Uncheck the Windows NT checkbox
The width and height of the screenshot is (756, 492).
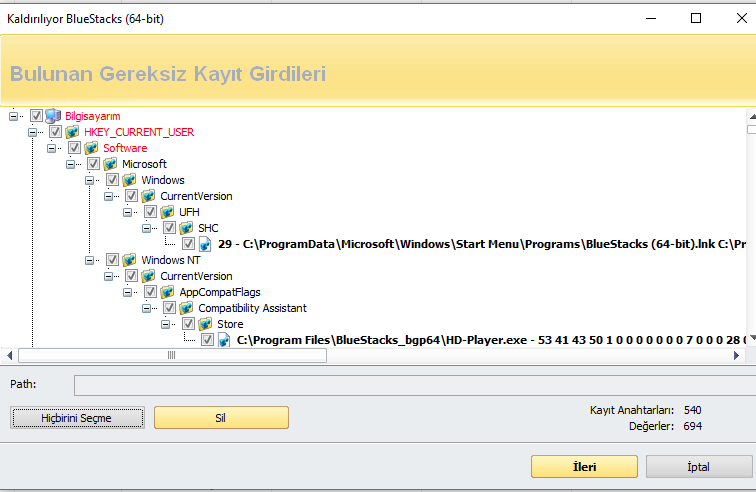pos(112,260)
